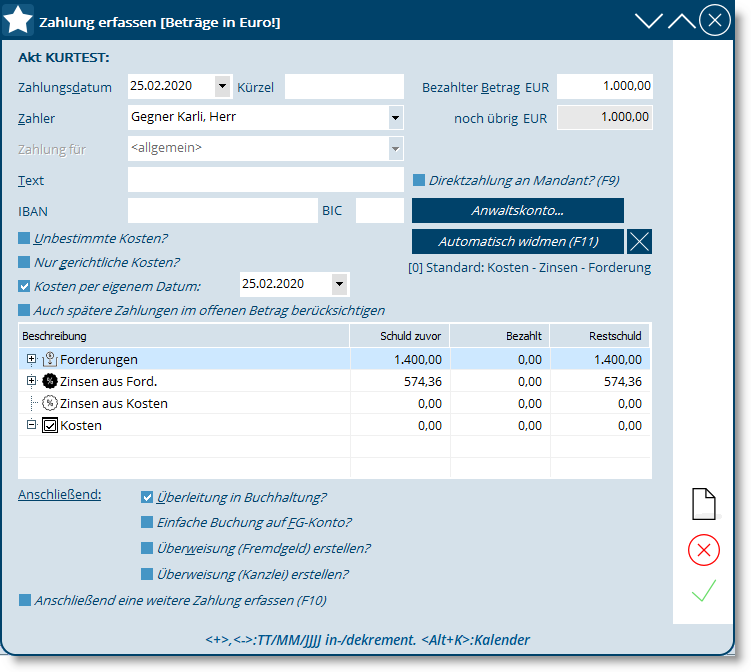Enable Unbestimmte Kosten checkbox
Image resolution: width=751 pixels, height=672 pixels.
[24, 239]
